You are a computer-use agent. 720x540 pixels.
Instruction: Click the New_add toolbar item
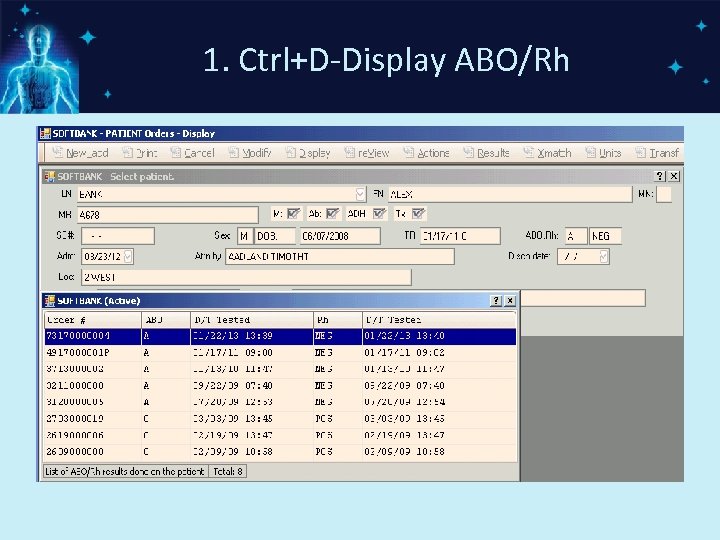click(x=80, y=153)
